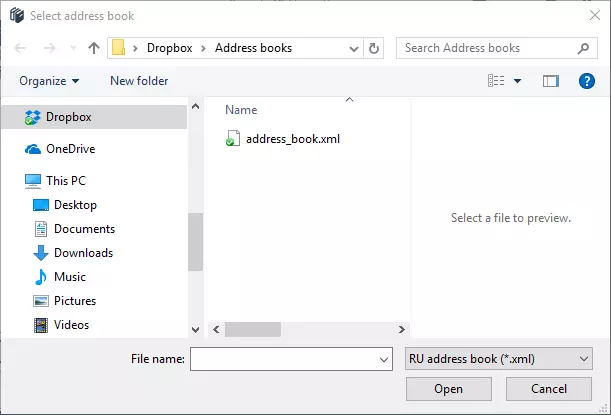Refresh the Address books folder view
611x415 pixels.
tap(374, 48)
